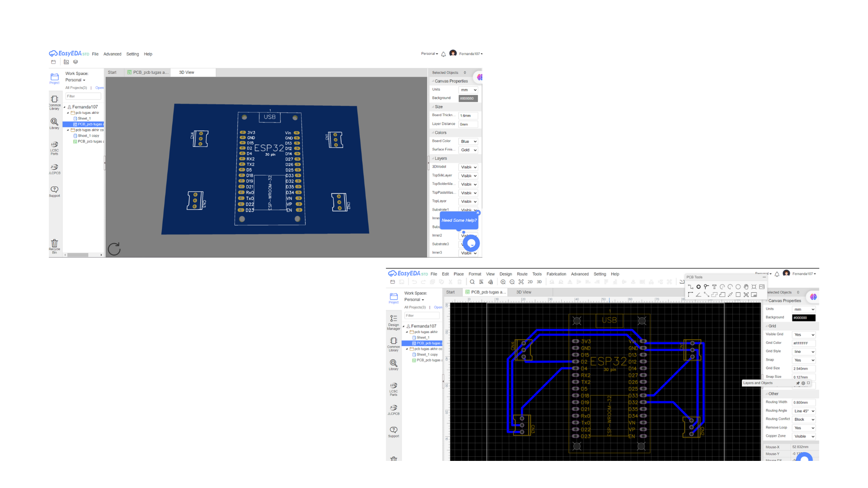Select the Via tool in PCB Tools
This screenshot has width=868, height=488.
click(698, 286)
